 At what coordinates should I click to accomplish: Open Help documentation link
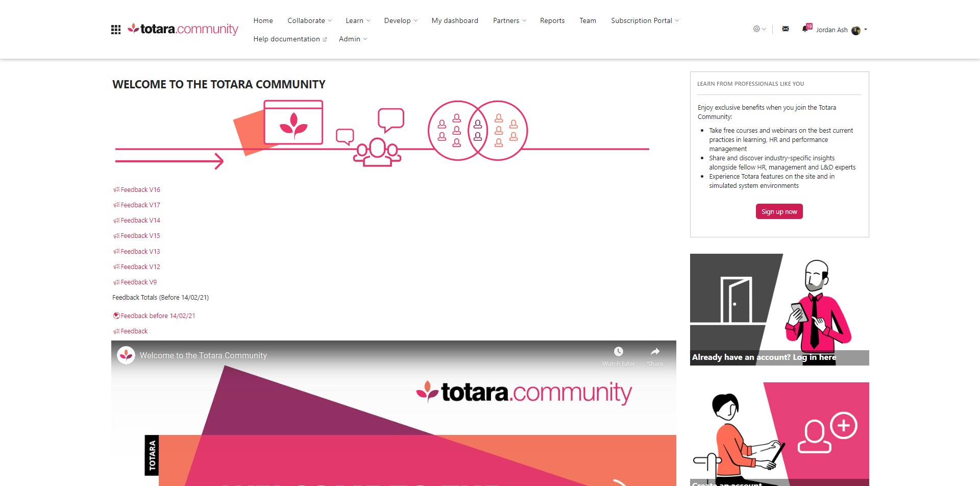[x=290, y=39]
